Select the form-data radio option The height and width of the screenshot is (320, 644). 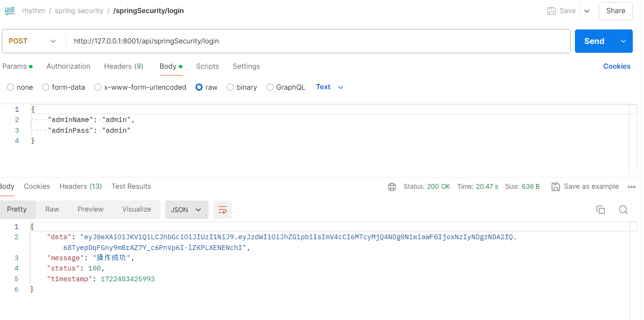46,87
